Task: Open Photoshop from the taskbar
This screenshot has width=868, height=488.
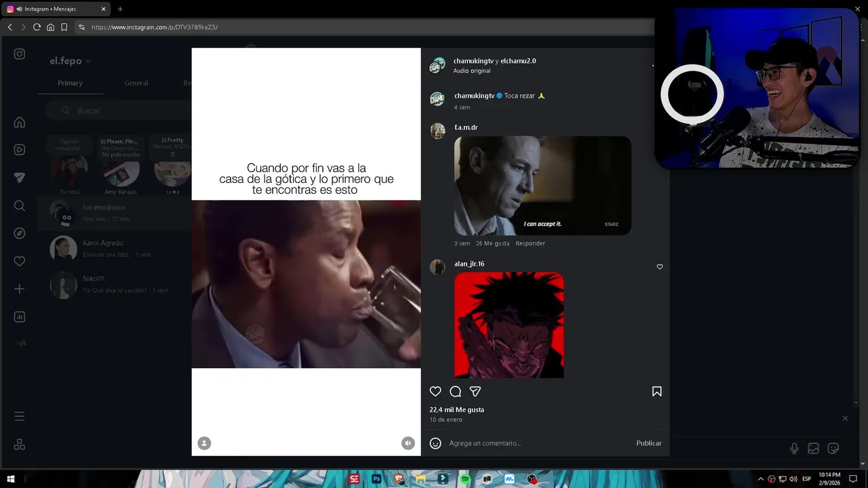Action: point(376,479)
